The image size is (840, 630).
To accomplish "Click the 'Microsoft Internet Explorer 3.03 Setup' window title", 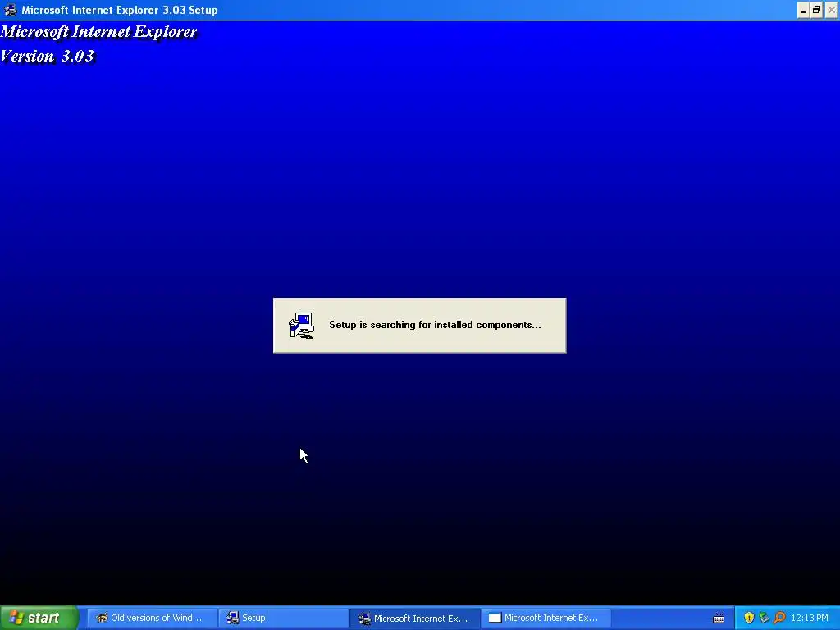I will coord(120,10).
